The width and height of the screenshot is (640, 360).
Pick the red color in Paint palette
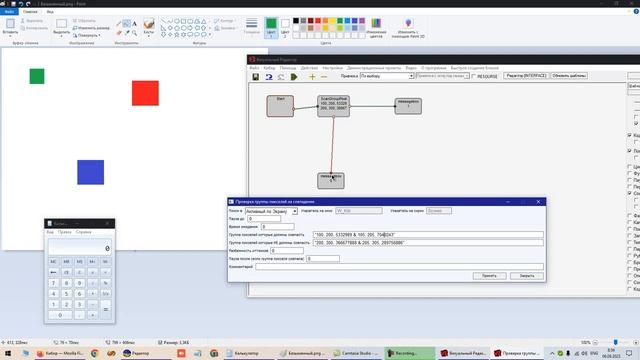click(318, 21)
